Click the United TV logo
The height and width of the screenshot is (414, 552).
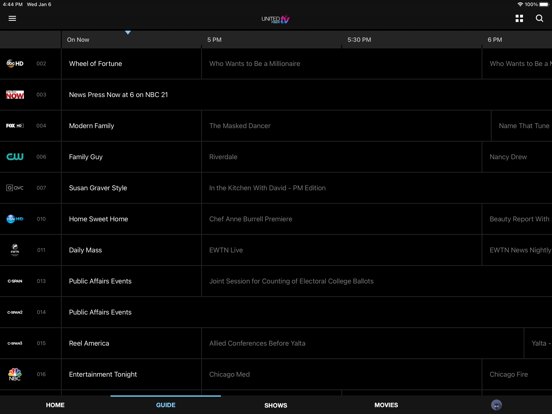point(276,19)
